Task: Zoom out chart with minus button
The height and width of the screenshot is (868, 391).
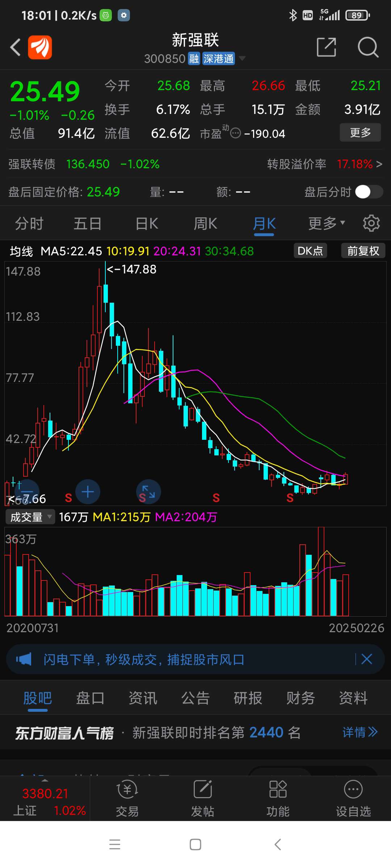Action: point(27,492)
